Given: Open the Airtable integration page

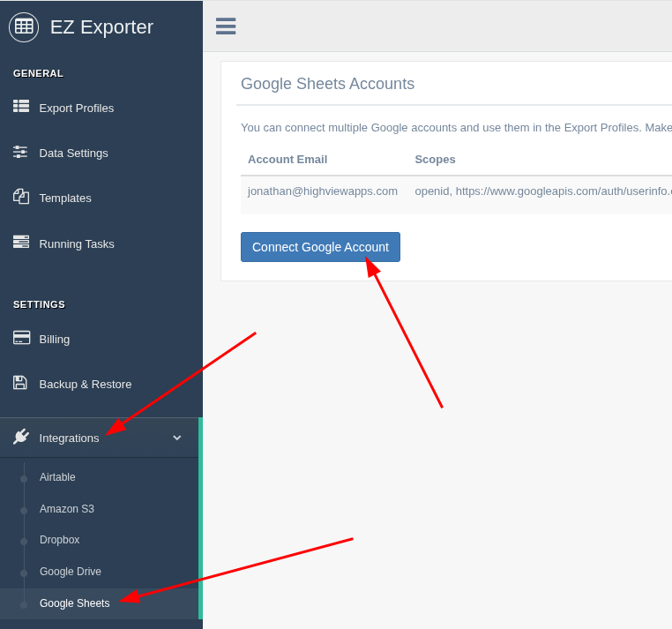Looking at the screenshot, I should (57, 477).
